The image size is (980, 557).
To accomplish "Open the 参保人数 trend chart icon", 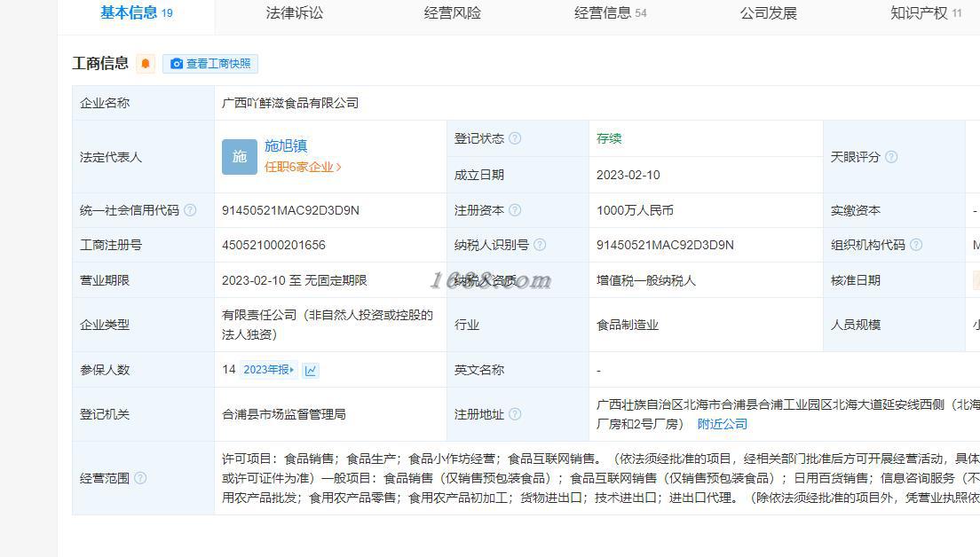I will (x=311, y=370).
